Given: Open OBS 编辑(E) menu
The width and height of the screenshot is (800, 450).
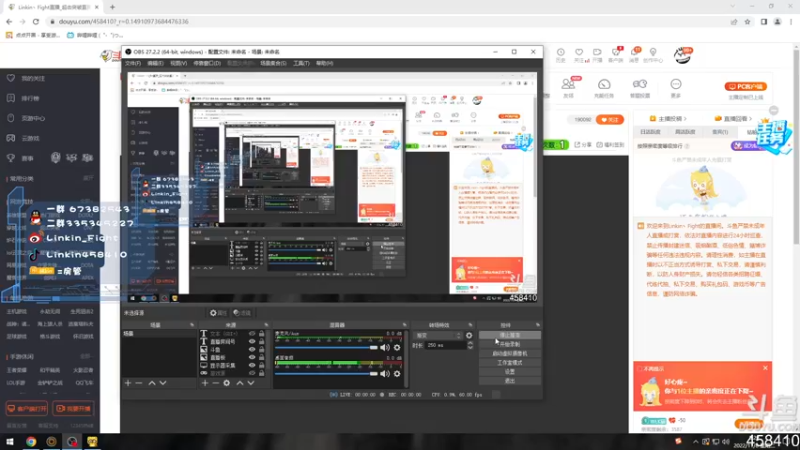Looking at the screenshot, I should pos(155,63).
